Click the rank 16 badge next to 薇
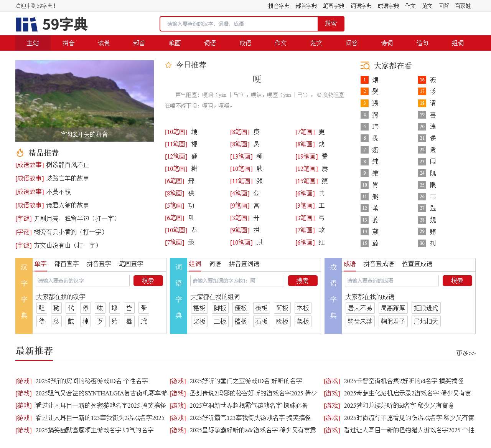 [422, 80]
